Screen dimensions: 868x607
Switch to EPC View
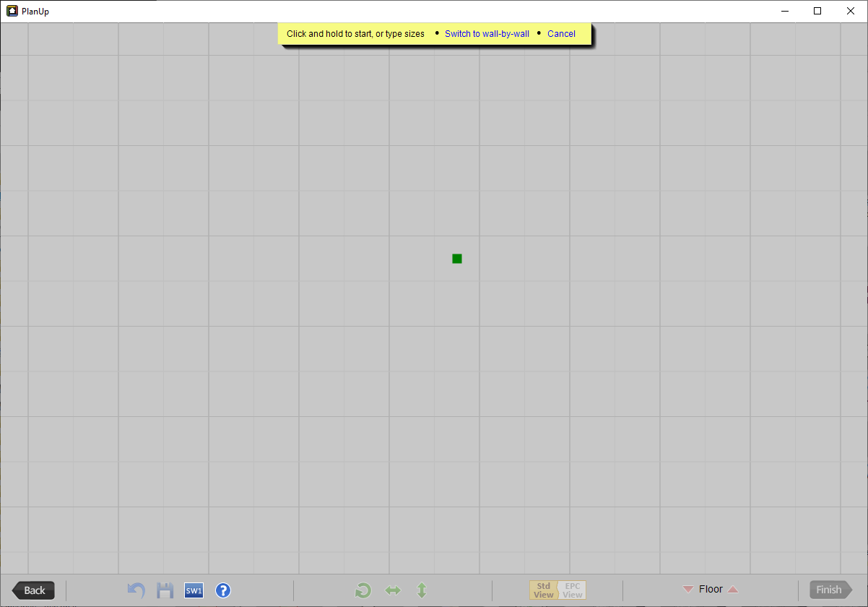pos(572,590)
